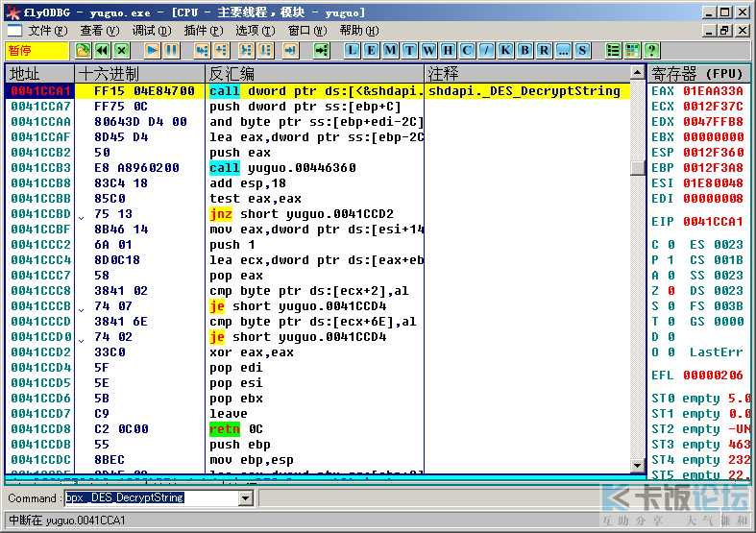This screenshot has height=533, width=756.
Task: Open appearance options colored grid icon
Action: pyautogui.click(x=633, y=50)
